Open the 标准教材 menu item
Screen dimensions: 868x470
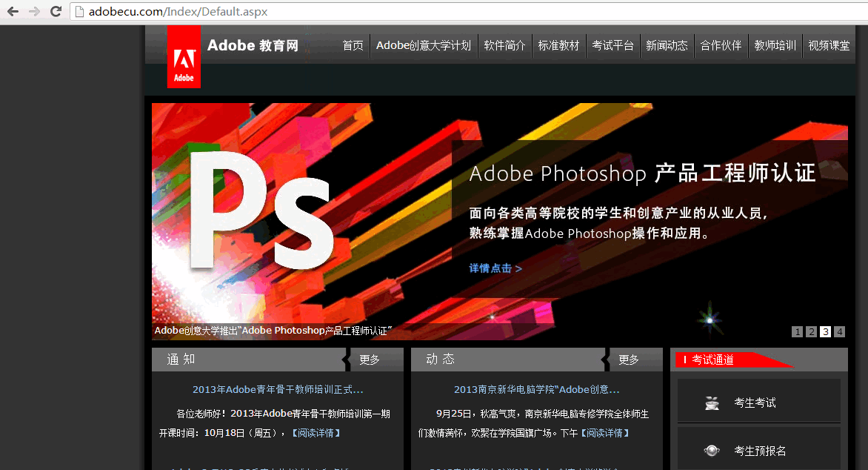point(558,45)
